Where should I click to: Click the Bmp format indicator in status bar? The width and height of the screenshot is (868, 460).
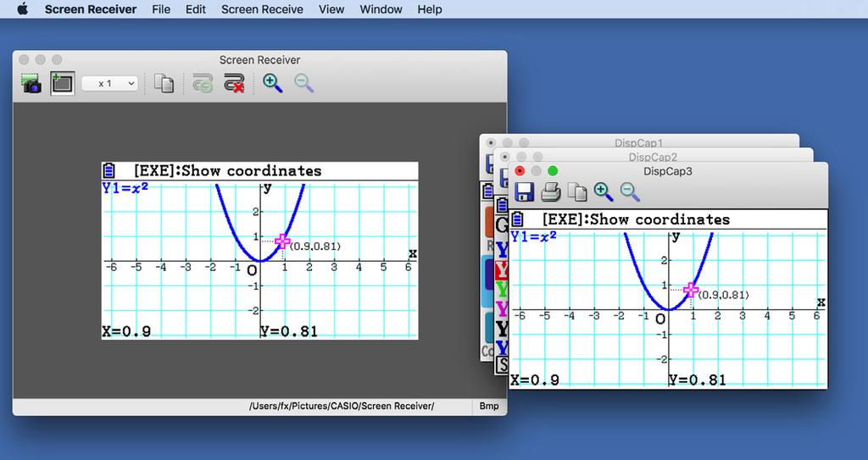coord(489,407)
